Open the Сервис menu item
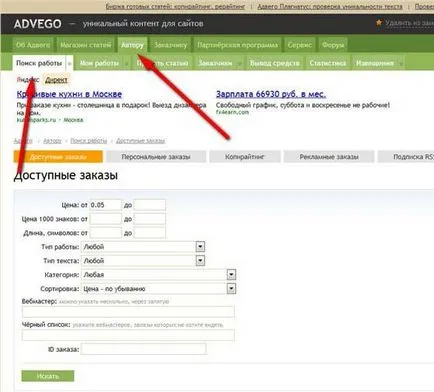 coord(300,45)
